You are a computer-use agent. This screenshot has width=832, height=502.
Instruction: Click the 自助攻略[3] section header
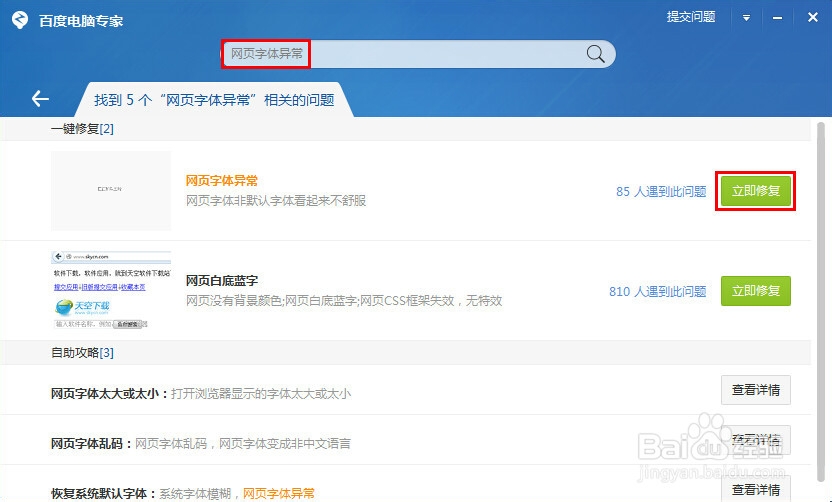point(82,353)
